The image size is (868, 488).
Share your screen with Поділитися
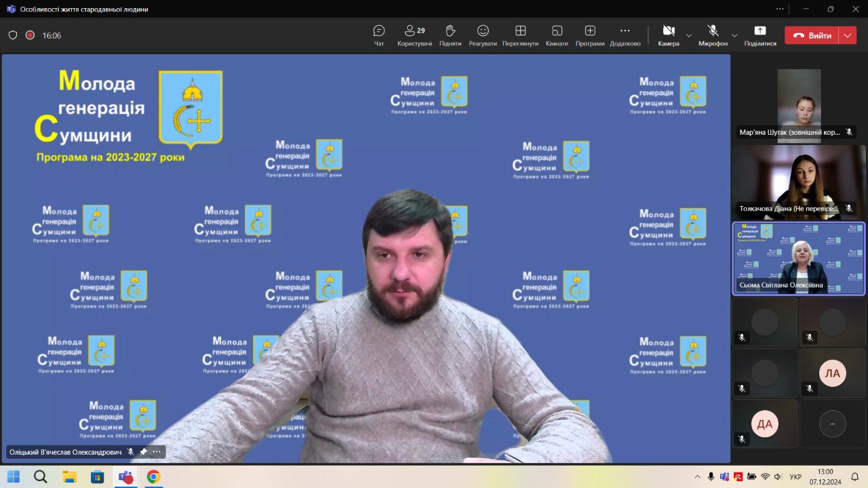pyautogui.click(x=760, y=35)
